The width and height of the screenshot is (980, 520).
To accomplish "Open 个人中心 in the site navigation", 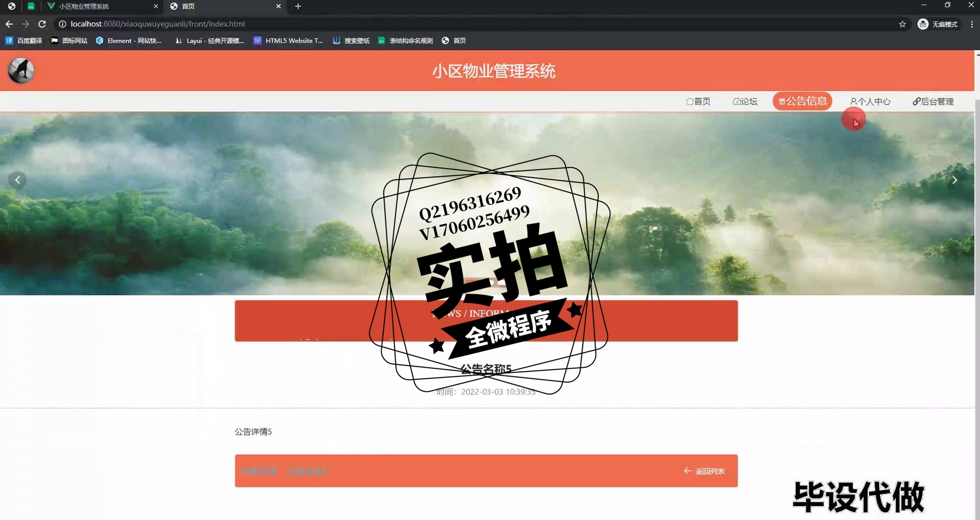I will [x=870, y=101].
